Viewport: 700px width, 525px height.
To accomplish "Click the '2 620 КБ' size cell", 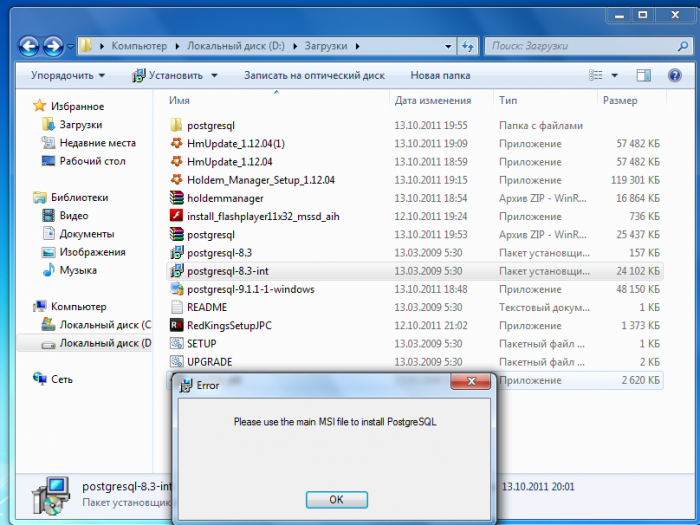I will pos(640,380).
